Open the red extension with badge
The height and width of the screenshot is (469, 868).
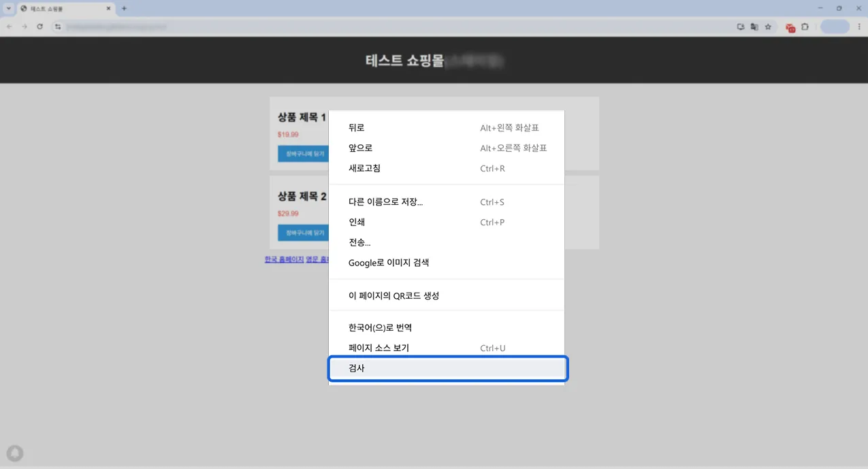click(790, 28)
